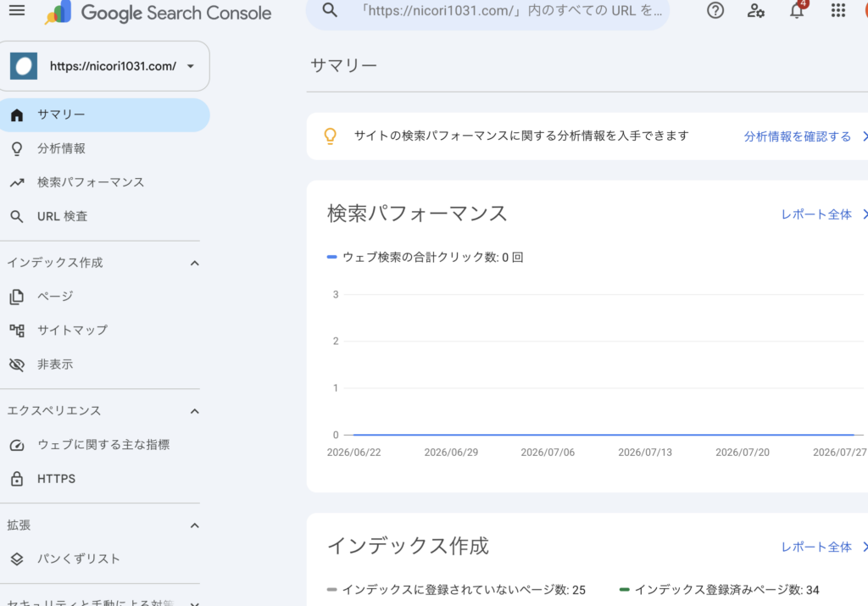
Task: Click speedometer icon for Core Web Vitals
Action: (17, 445)
